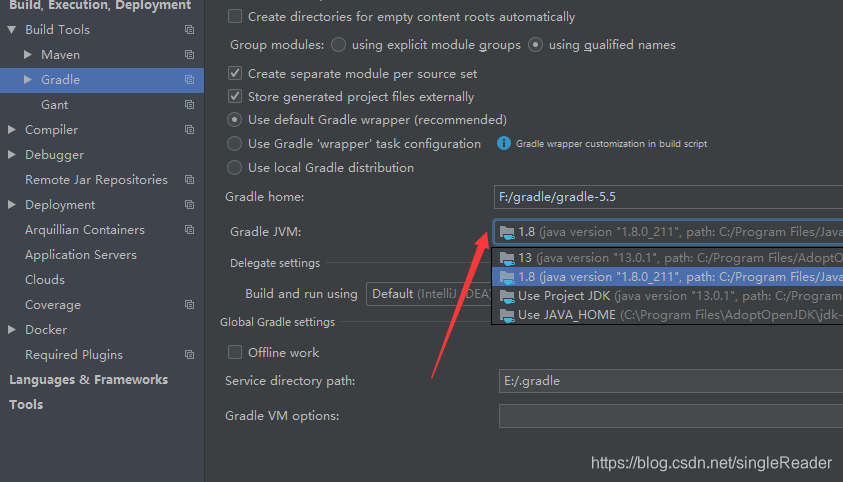Open the Gradle JVM combo box
The image size is (843, 482).
(x=668, y=232)
